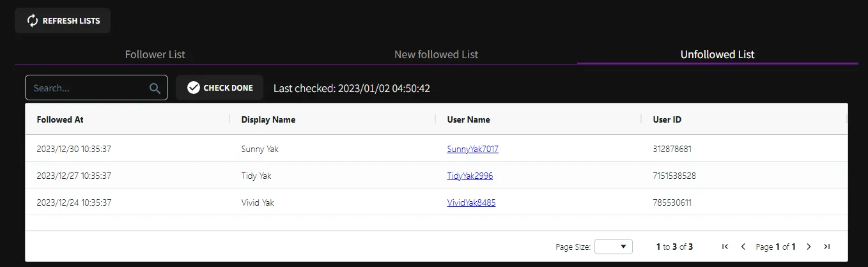Go to the first page icon
The width and height of the screenshot is (868, 267).
click(725, 247)
